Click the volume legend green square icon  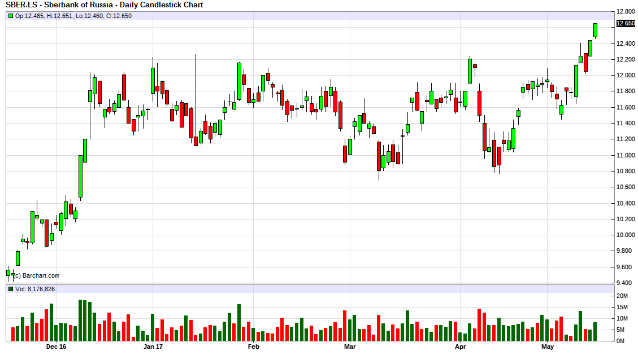point(11,290)
